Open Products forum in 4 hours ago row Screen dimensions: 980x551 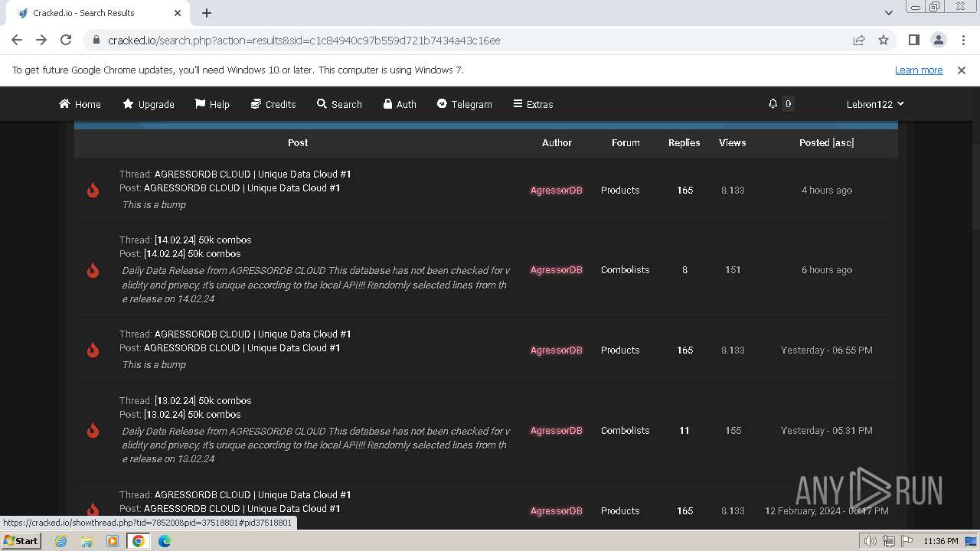click(x=620, y=190)
